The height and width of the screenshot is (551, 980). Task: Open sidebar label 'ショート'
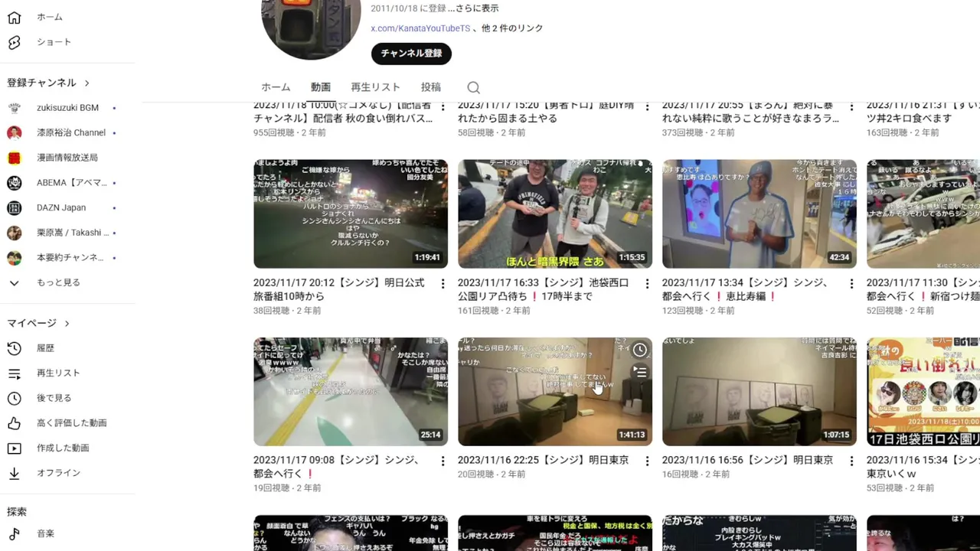pyautogui.click(x=54, y=42)
